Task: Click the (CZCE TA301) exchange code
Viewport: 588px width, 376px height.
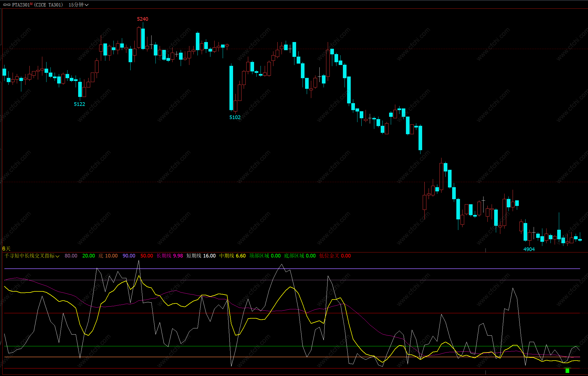Action: pos(48,5)
